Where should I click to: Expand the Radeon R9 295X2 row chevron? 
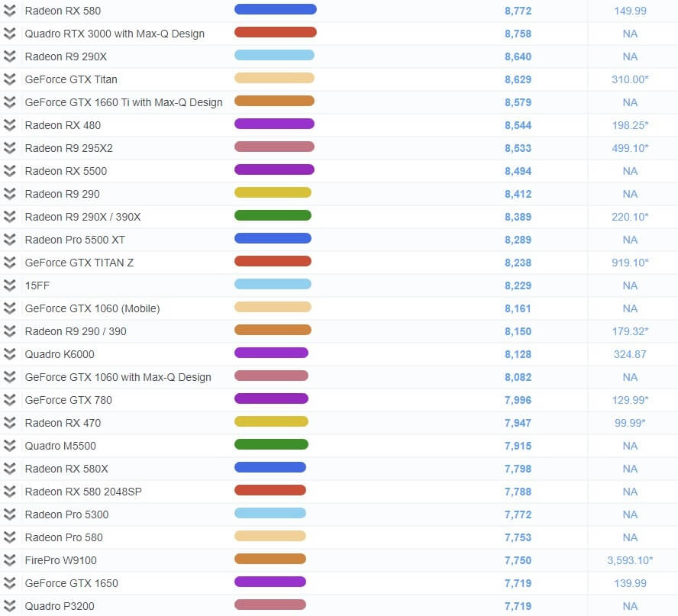9,148
